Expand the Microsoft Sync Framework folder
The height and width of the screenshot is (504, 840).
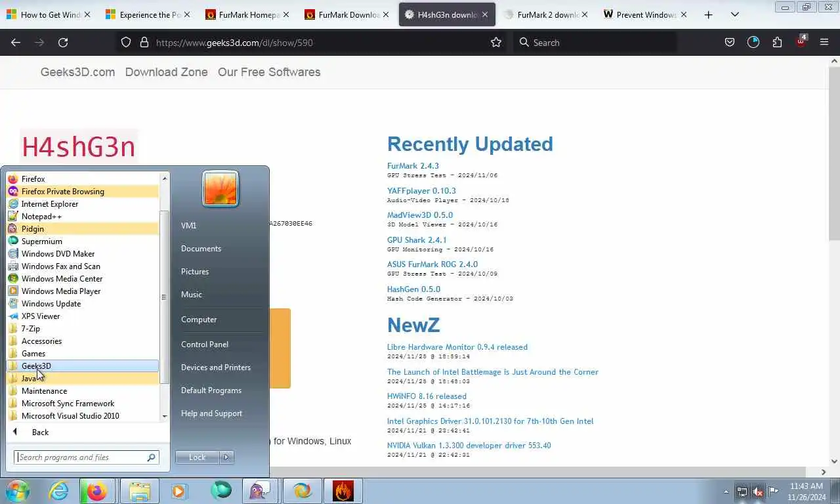pyautogui.click(x=82, y=404)
